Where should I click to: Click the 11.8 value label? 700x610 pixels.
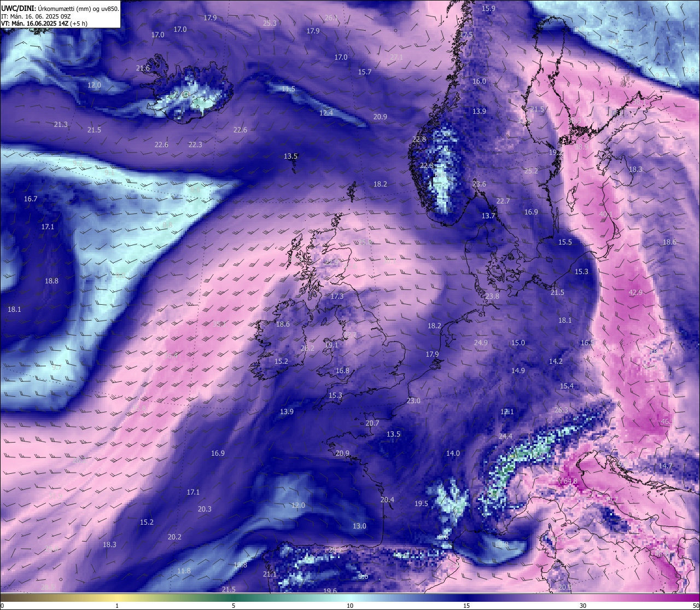point(184,571)
